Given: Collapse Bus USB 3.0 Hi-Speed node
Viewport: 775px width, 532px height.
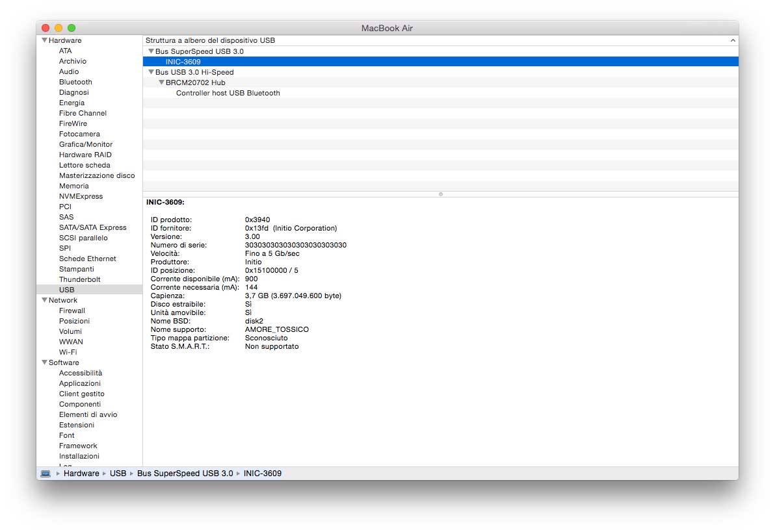Looking at the screenshot, I should click(x=151, y=72).
